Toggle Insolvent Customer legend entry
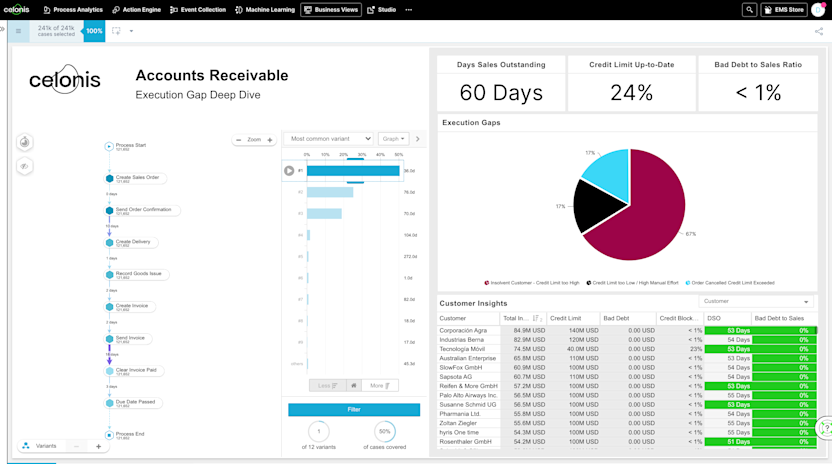 tap(532, 283)
